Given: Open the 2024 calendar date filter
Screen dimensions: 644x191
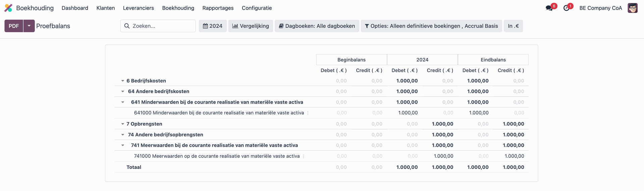Looking at the screenshot, I should click(213, 26).
